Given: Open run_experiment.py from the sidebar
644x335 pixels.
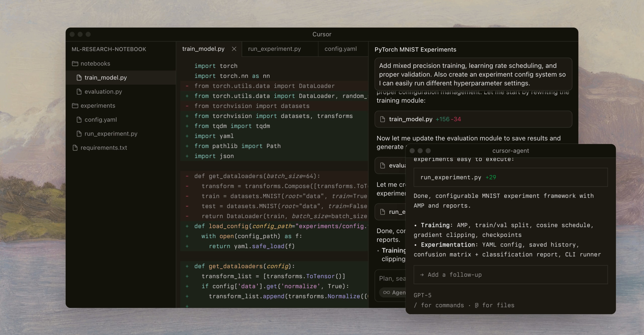Looking at the screenshot, I should tap(111, 134).
